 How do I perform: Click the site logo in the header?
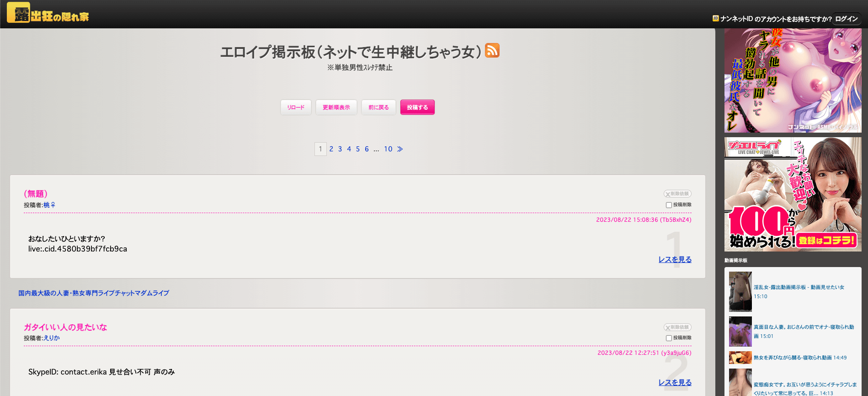(x=48, y=13)
